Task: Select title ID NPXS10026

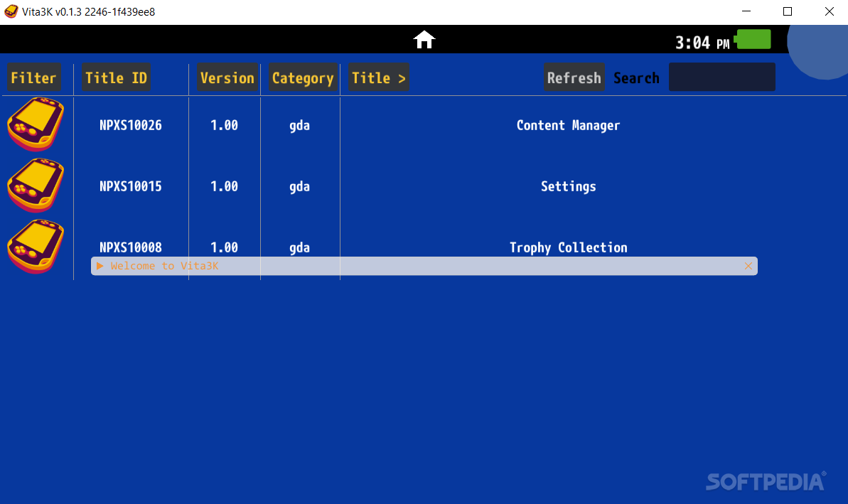Action: click(x=130, y=125)
